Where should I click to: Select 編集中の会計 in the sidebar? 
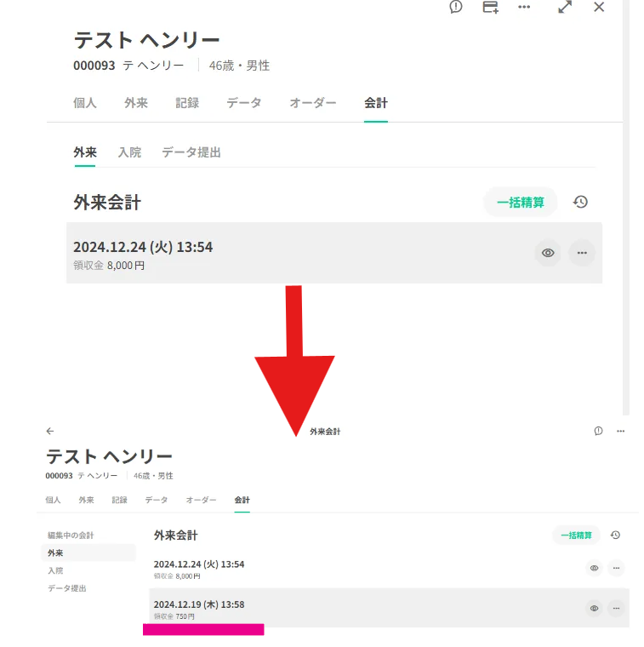pos(71,535)
